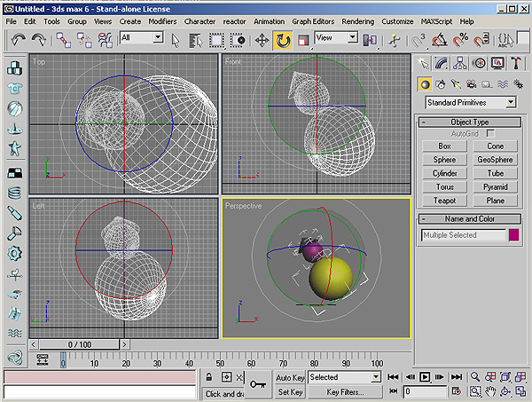
Task: Select the Rotate tool in main toolbar
Action: click(x=284, y=40)
